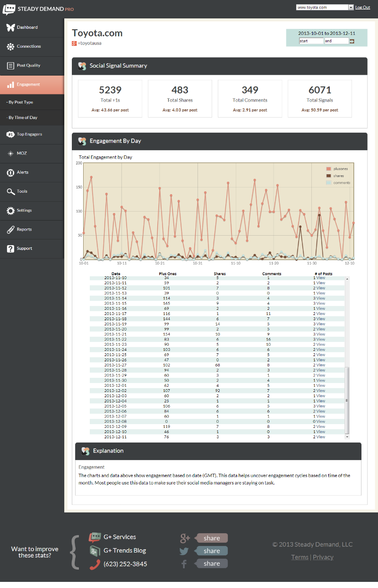Image resolution: width=378 pixels, height=588 pixels.
Task: Open Post Quality document icon
Action: coord(10,66)
